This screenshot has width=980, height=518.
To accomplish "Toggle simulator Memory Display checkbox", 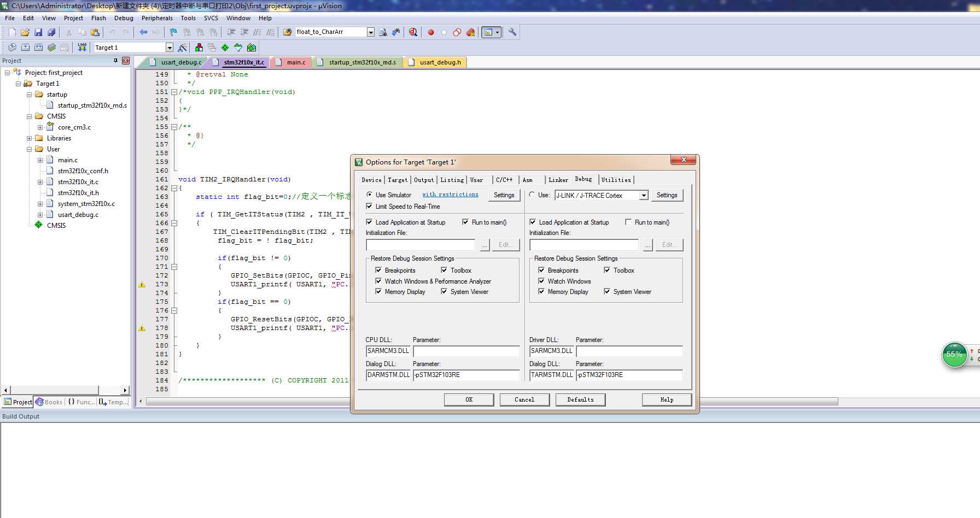I will [x=378, y=291].
